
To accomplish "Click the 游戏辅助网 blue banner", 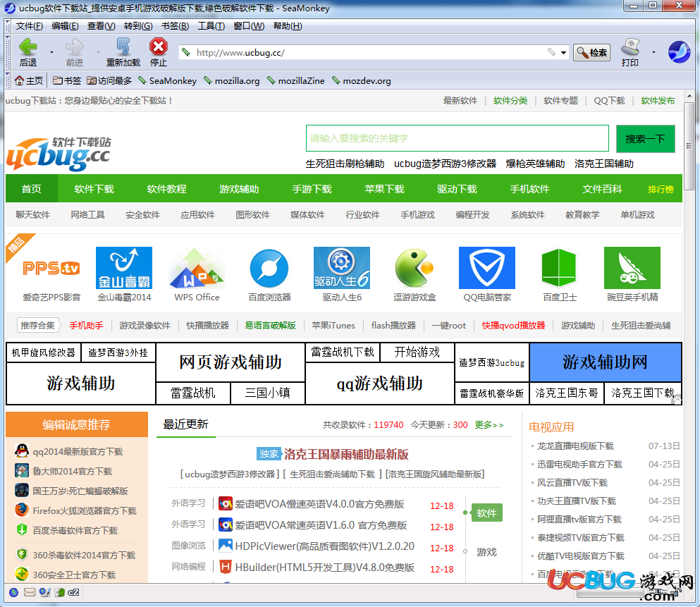I will click(605, 362).
